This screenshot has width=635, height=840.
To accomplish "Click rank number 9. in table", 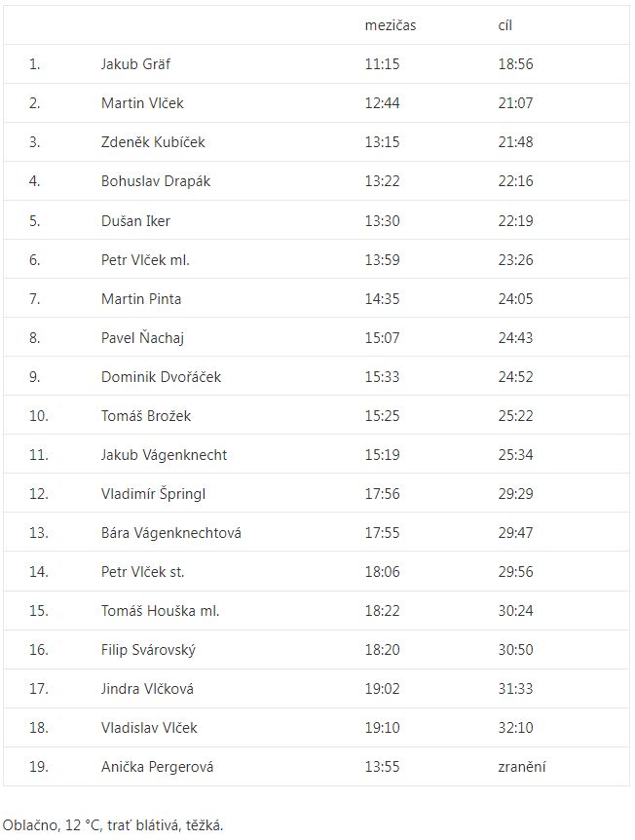I will [35, 377].
